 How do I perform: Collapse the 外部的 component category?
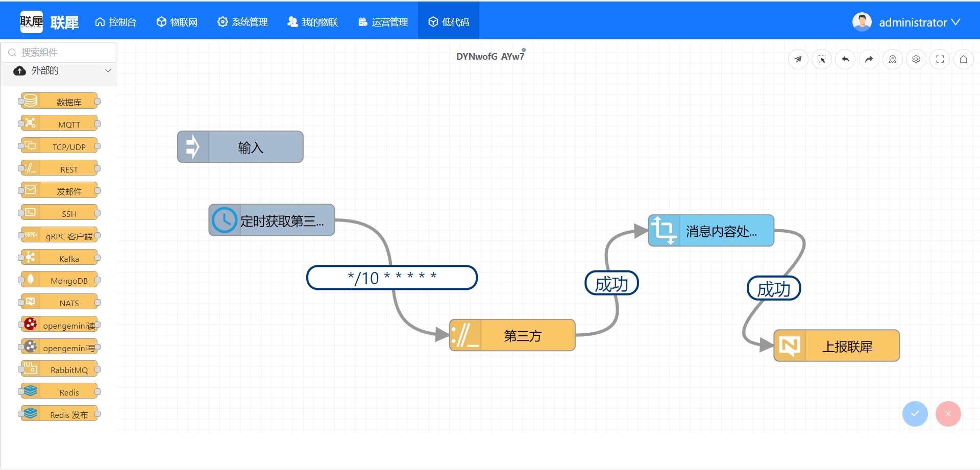108,70
